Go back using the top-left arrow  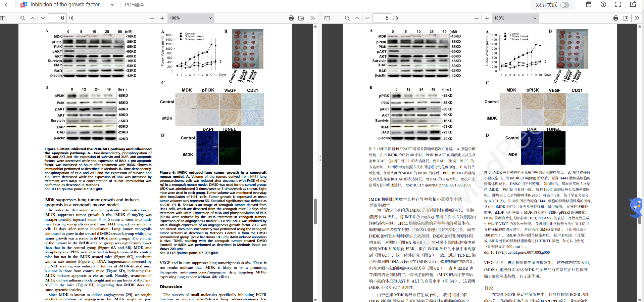pyautogui.click(x=6, y=5)
